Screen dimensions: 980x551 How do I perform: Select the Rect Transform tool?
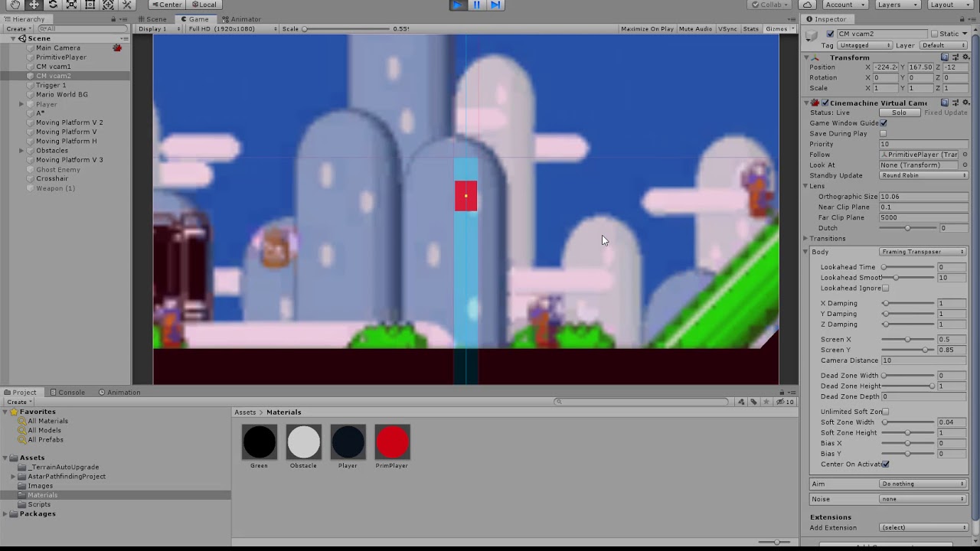pyautogui.click(x=90, y=5)
